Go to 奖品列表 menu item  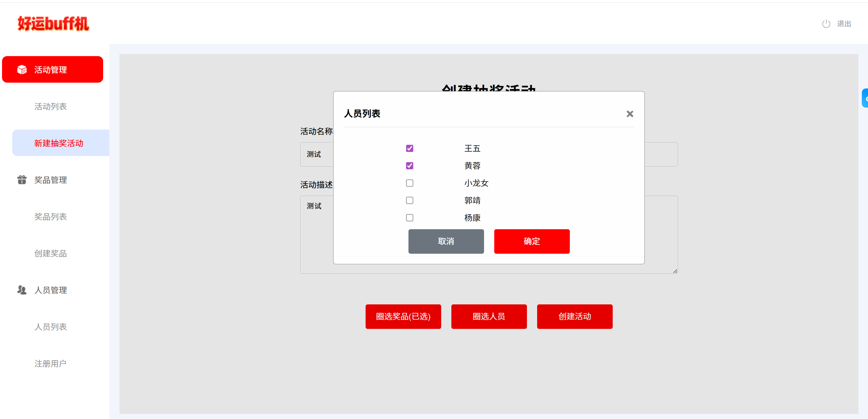pyautogui.click(x=50, y=217)
